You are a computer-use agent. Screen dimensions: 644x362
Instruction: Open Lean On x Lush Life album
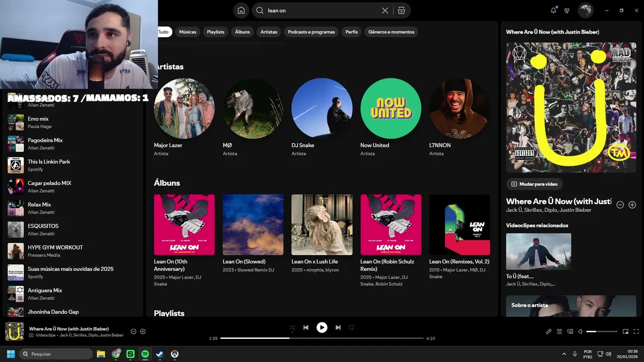[x=322, y=225]
